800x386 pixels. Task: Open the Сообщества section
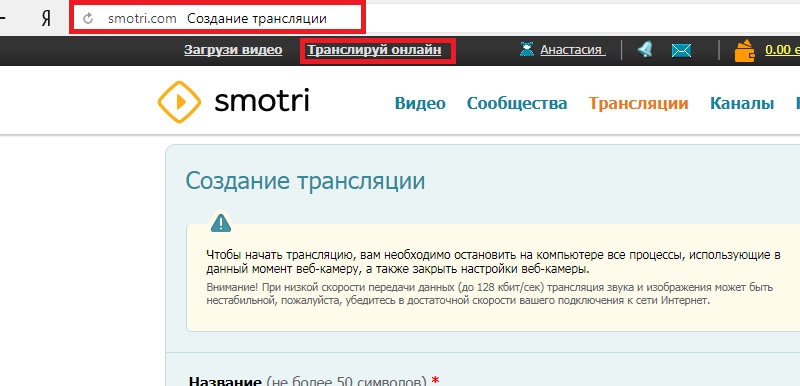(517, 104)
